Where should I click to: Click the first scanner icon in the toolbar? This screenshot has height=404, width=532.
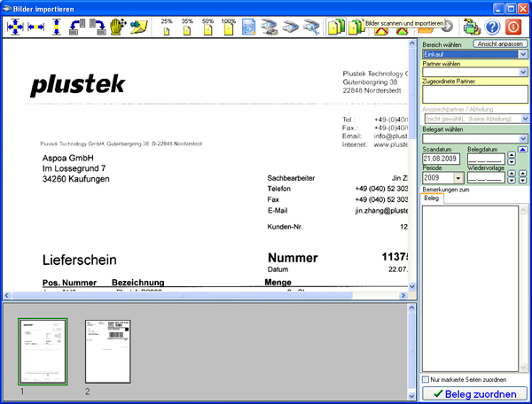pos(270,27)
